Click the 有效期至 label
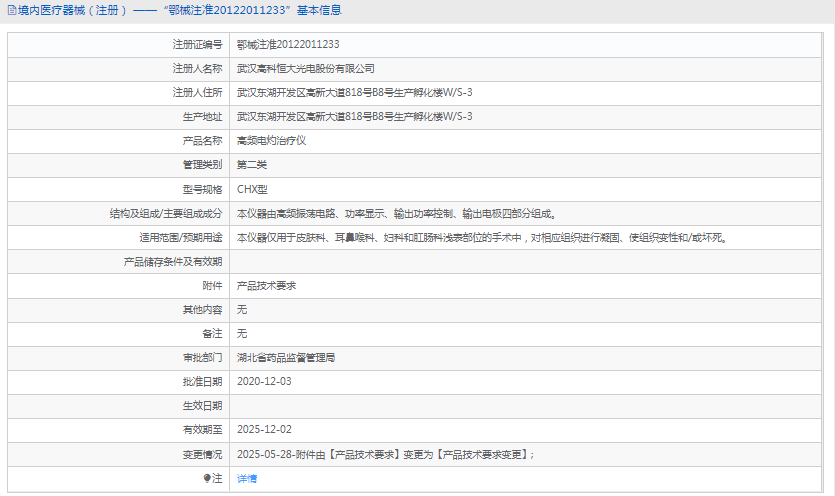Viewport: 835px width, 496px height. 202,430
